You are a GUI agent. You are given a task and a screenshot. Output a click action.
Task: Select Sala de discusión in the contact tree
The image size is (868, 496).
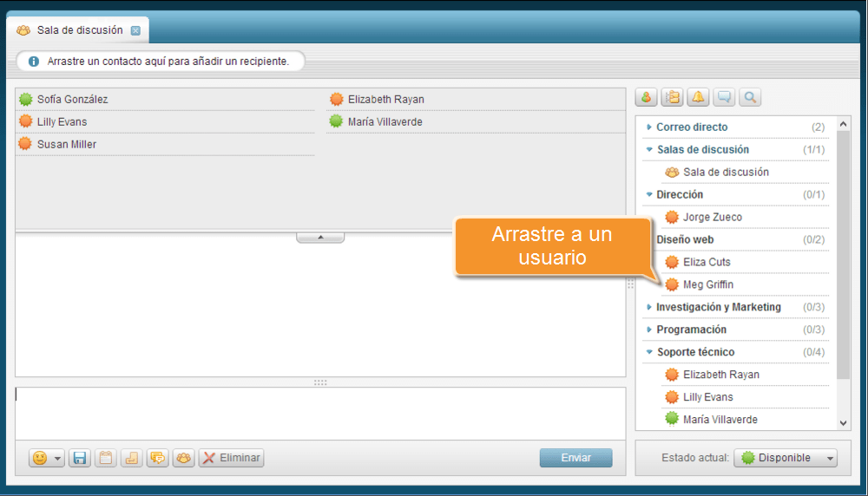click(725, 172)
